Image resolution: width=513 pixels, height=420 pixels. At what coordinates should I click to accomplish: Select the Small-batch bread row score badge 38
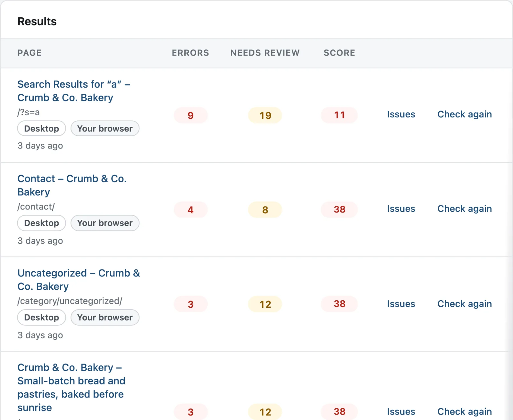point(339,411)
